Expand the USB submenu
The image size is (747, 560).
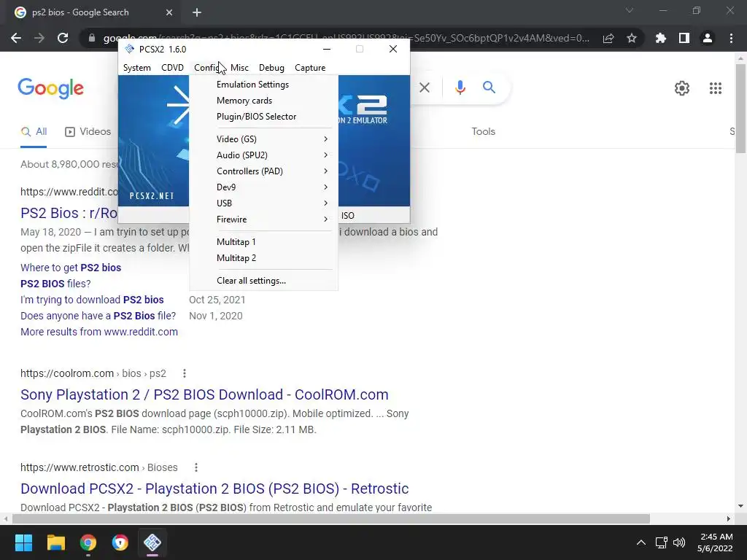point(263,203)
